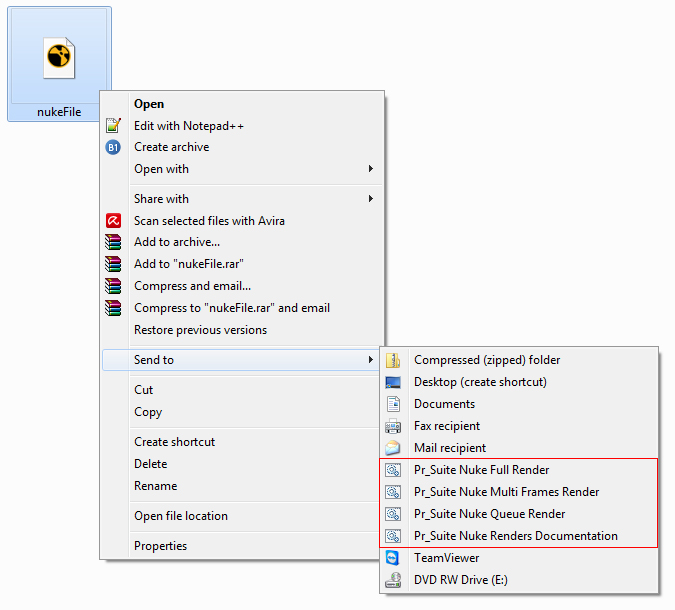Click the red Avira scan icon
The image size is (675, 610).
[x=113, y=221]
